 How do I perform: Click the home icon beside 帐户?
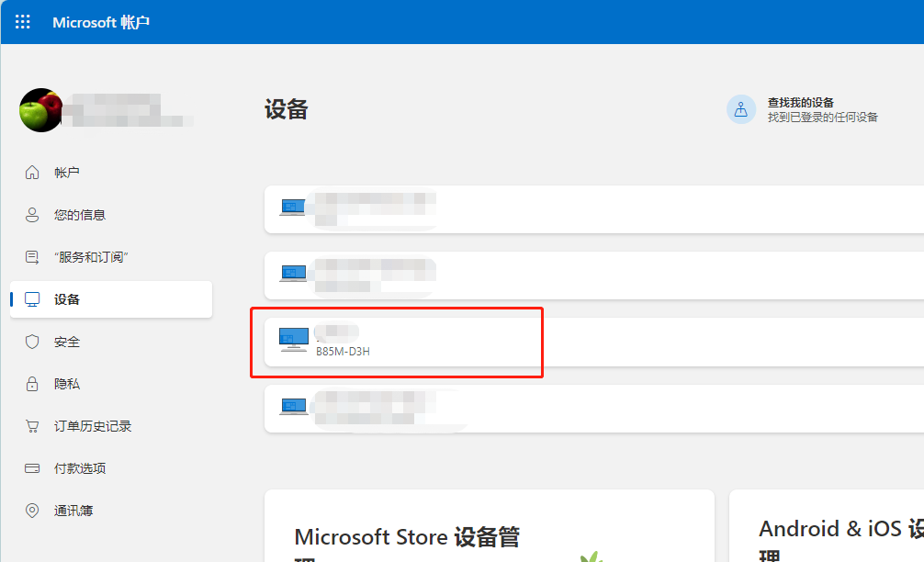click(x=32, y=172)
